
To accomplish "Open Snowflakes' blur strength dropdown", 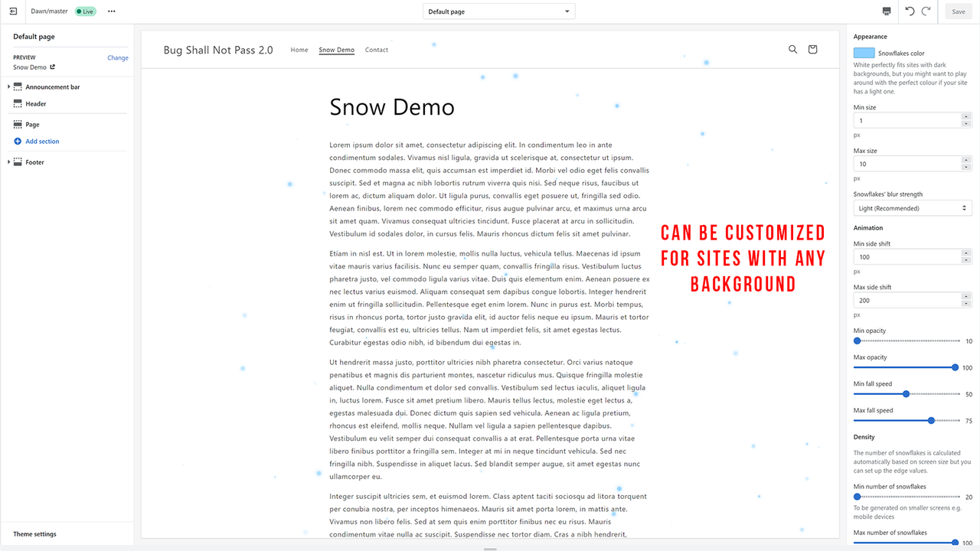I will (x=913, y=208).
